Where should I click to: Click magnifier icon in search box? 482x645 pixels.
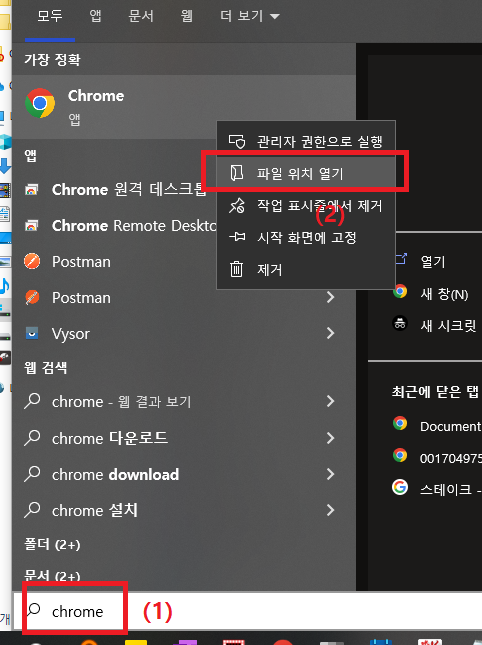click(34, 610)
